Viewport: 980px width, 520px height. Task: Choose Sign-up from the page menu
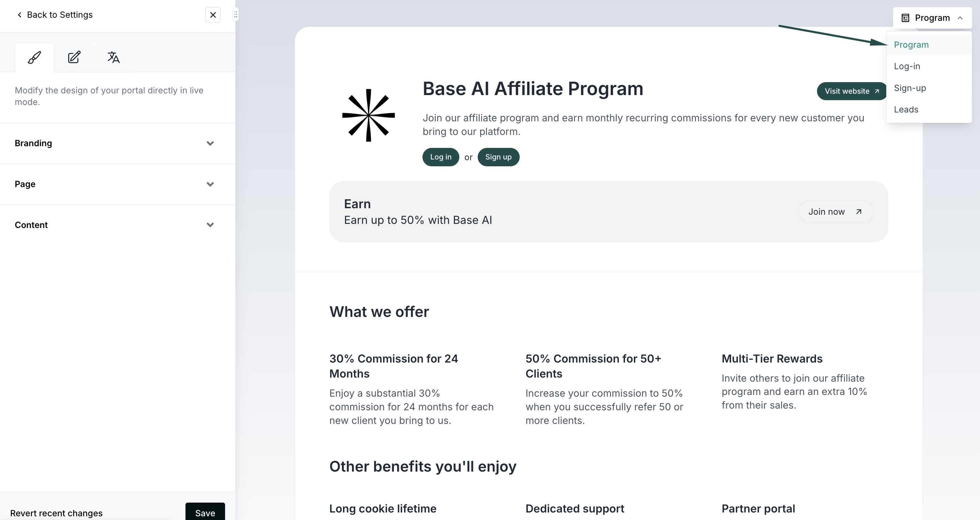[910, 88]
